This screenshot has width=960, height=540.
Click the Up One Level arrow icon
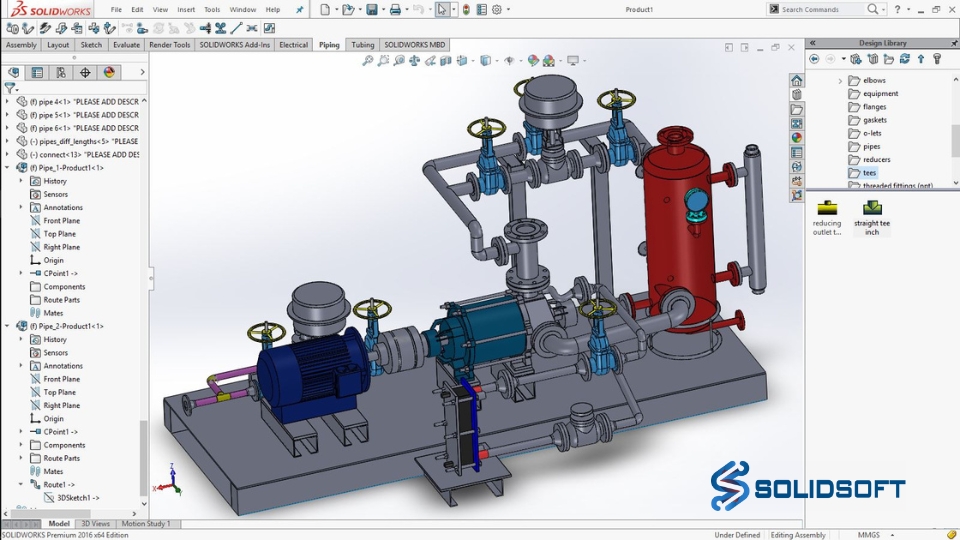(920, 59)
